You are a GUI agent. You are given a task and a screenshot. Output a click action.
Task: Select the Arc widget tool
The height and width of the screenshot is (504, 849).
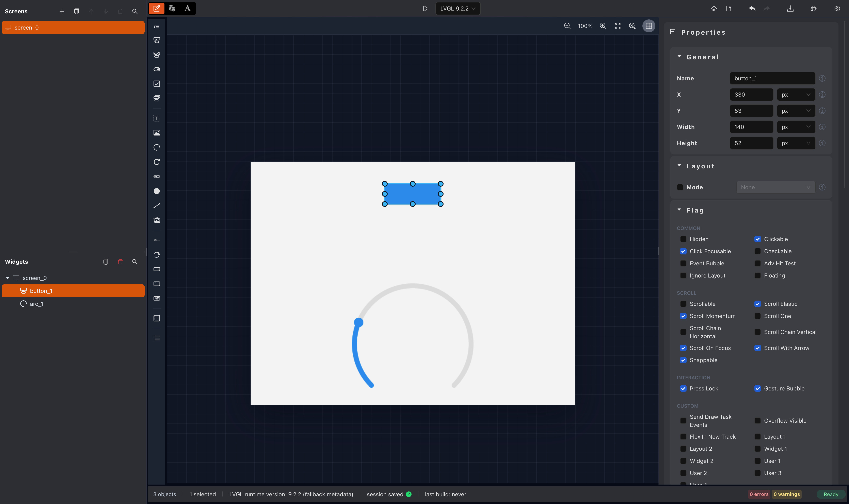pyautogui.click(x=157, y=147)
